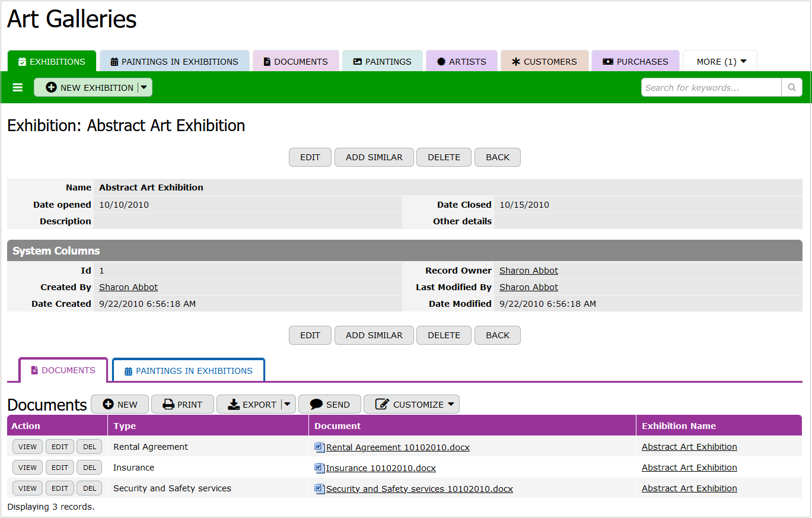The image size is (812, 518).
Task: Open the Export dropdown arrow
Action: click(287, 405)
